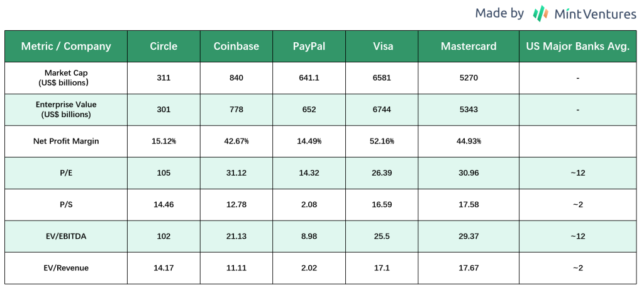Click the Mastercard column header
The image size is (644, 286).
[469, 46]
